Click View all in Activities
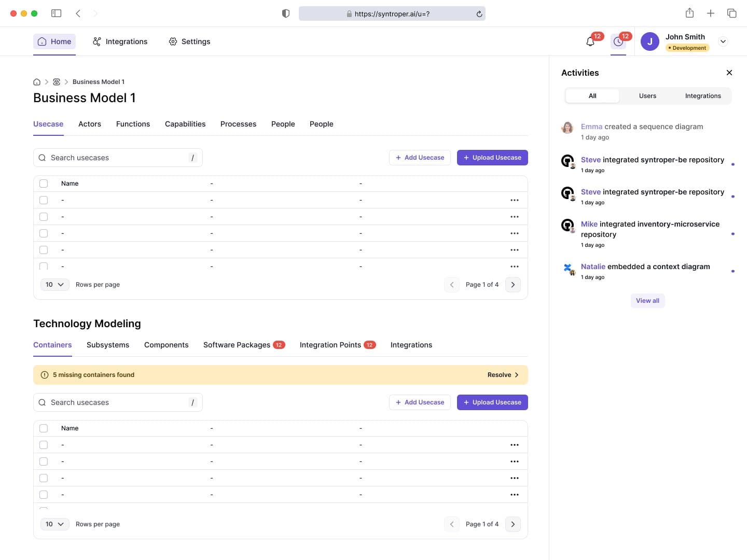747x560 pixels. (x=647, y=301)
